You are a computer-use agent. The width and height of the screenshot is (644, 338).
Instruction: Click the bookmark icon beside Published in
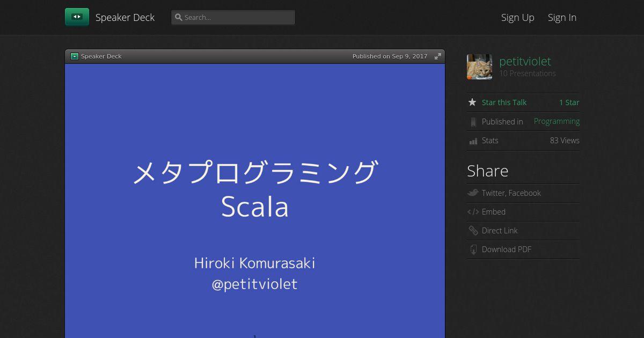click(473, 122)
